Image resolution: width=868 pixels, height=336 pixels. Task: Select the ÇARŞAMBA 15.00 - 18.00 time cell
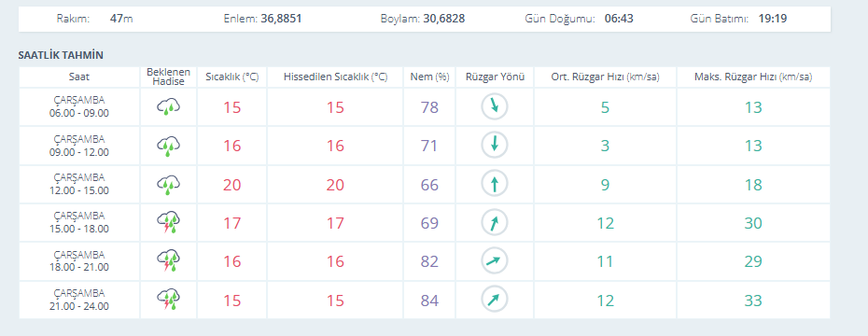click(79, 222)
